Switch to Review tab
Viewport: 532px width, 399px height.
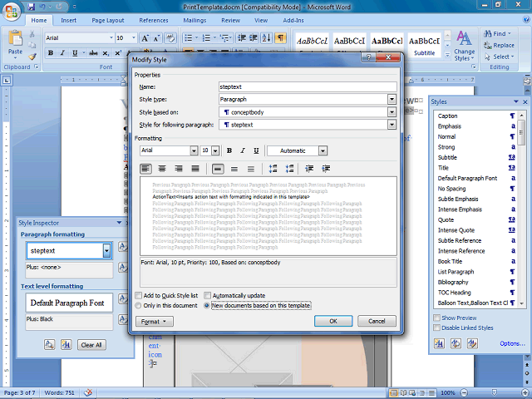click(231, 20)
